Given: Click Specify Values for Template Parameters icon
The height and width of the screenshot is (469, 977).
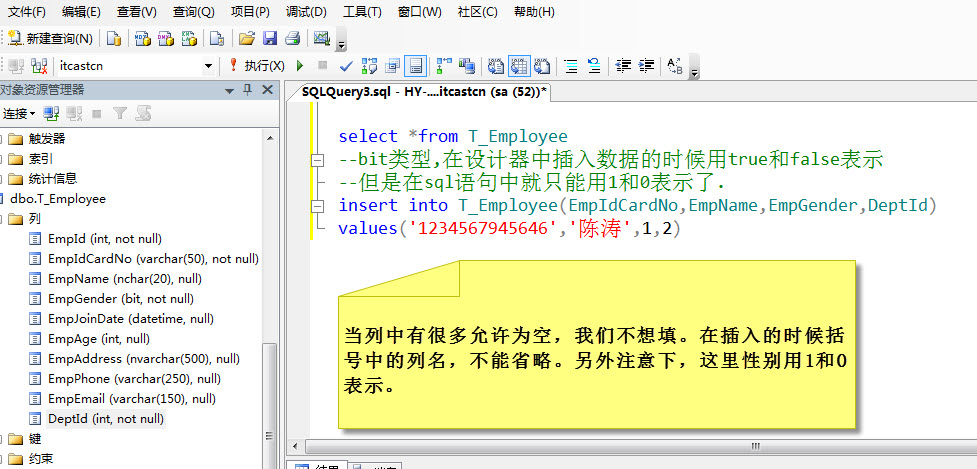Looking at the screenshot, I should pos(675,65).
